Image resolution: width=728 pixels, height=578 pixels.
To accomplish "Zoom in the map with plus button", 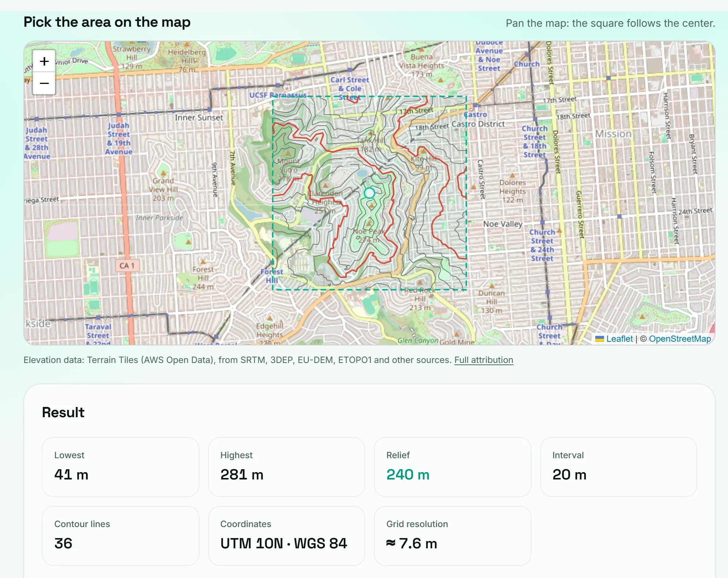I will (x=44, y=61).
